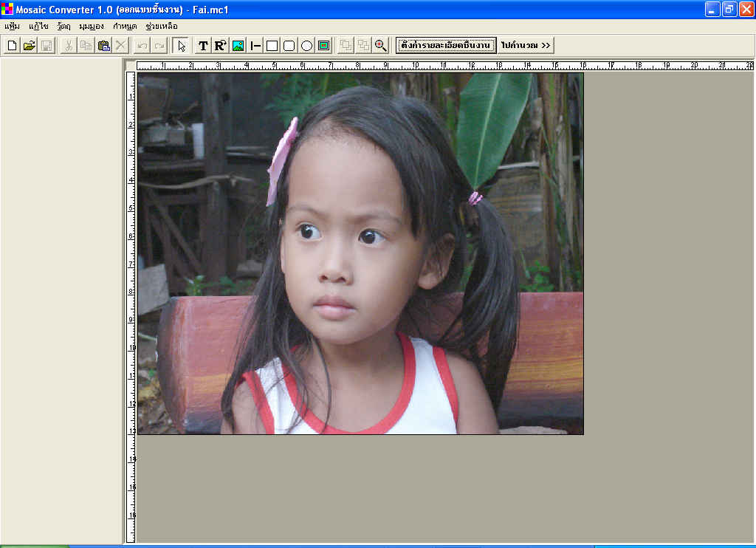
Task: Open the มุมมอง menu
Action: tap(92, 26)
